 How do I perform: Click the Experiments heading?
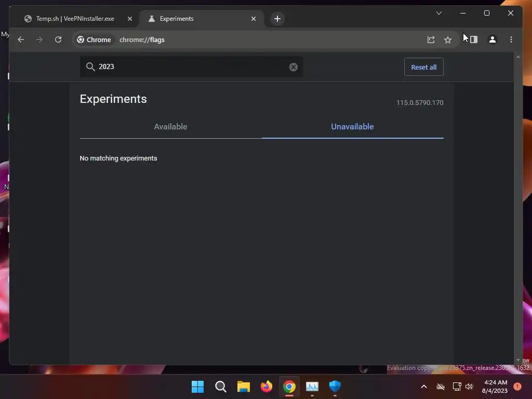tap(113, 99)
